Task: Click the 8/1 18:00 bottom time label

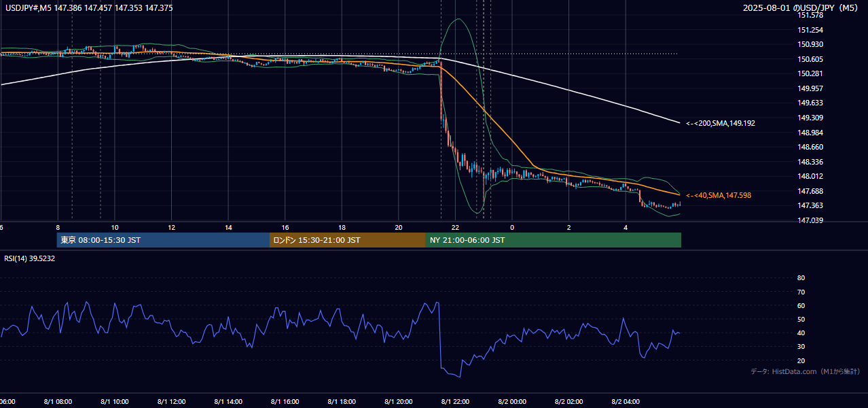Action: (x=342, y=402)
